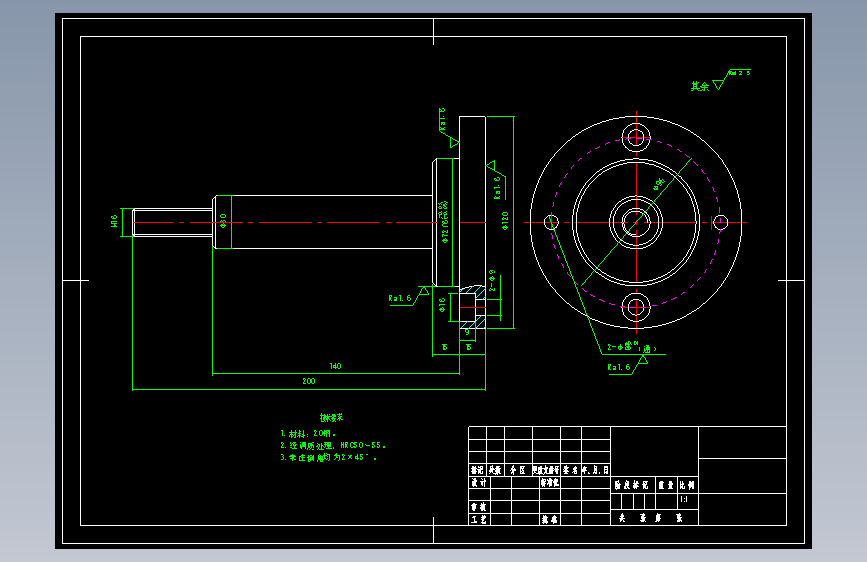
Task: Select the Φ16 counterbore dimension text
Action: [x=442, y=305]
